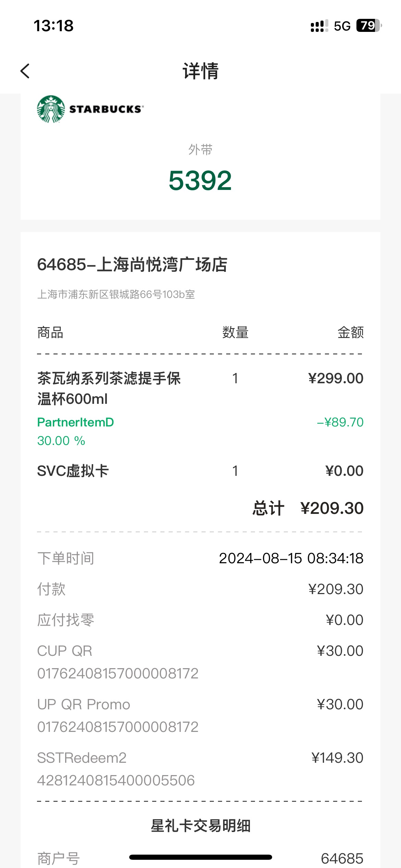Tap the home indicator bar at bottom
The height and width of the screenshot is (868, 401).
tap(200, 857)
